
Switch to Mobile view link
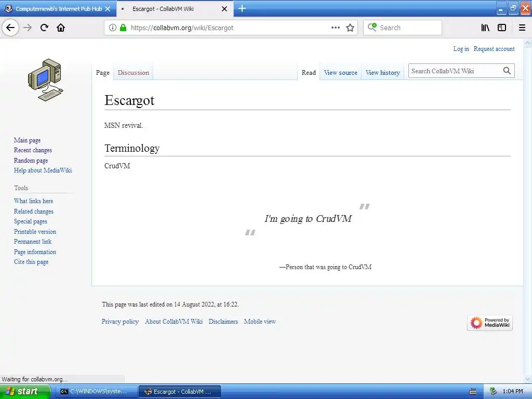click(260, 321)
